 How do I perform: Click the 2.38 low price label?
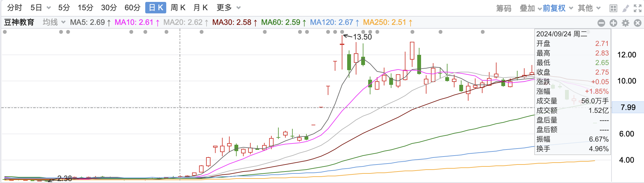65,179
